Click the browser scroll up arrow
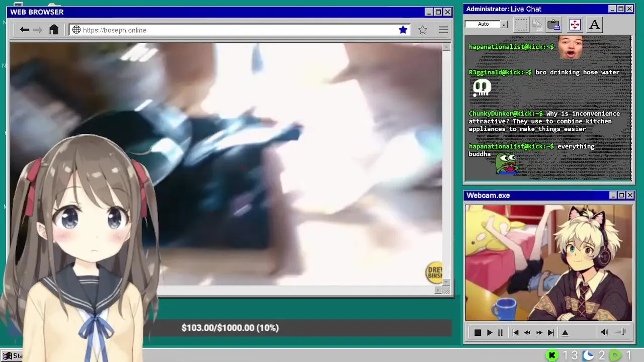The height and width of the screenshot is (362, 644). click(x=446, y=47)
